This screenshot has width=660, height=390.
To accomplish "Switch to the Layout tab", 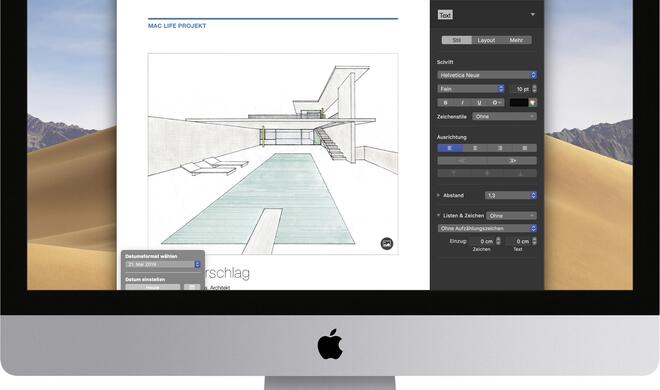I will [x=486, y=40].
